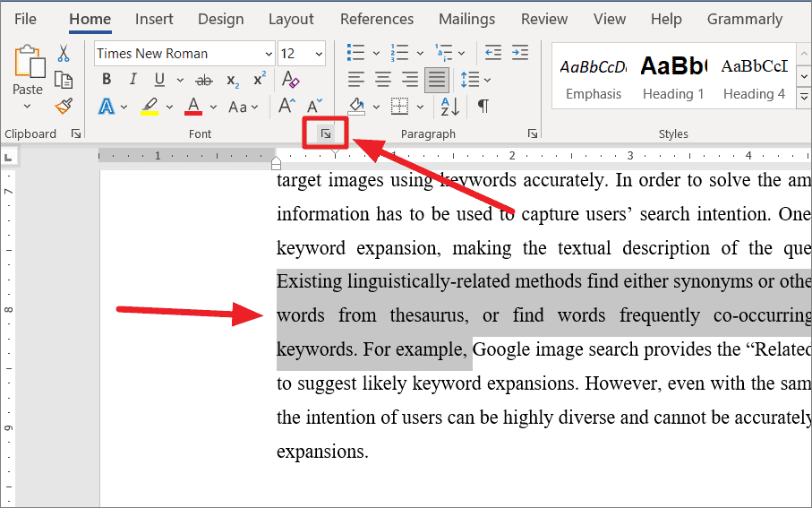Apply yellow text highlight color

point(150,107)
